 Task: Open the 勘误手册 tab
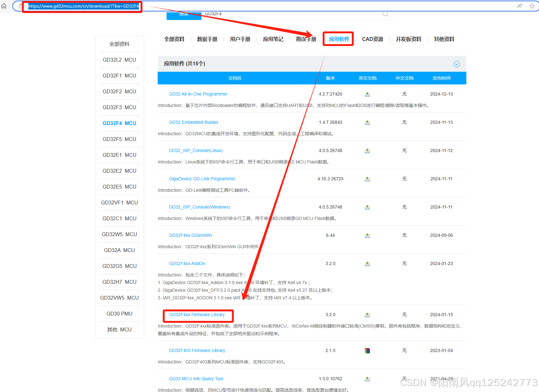pyautogui.click(x=306, y=39)
